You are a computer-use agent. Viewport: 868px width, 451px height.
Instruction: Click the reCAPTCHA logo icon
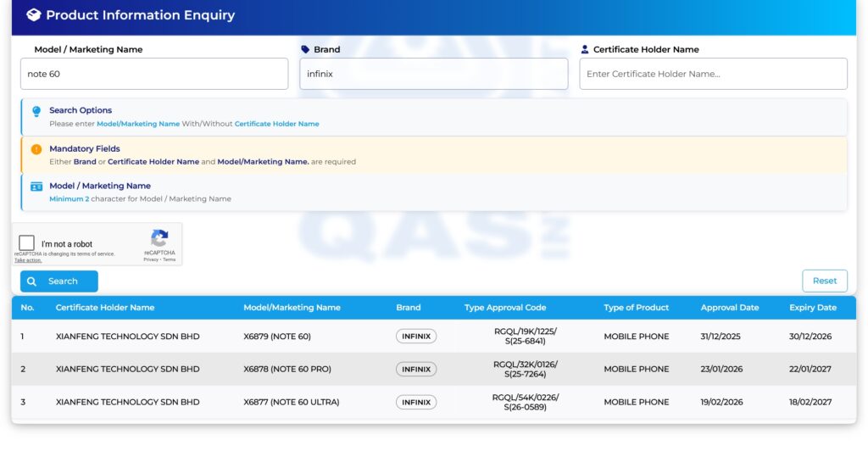(159, 238)
